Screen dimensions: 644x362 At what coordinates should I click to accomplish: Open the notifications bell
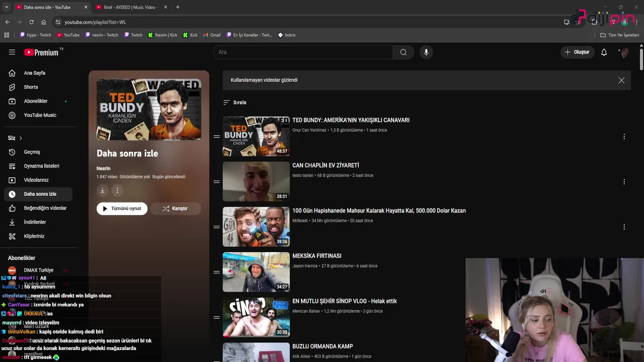click(604, 52)
